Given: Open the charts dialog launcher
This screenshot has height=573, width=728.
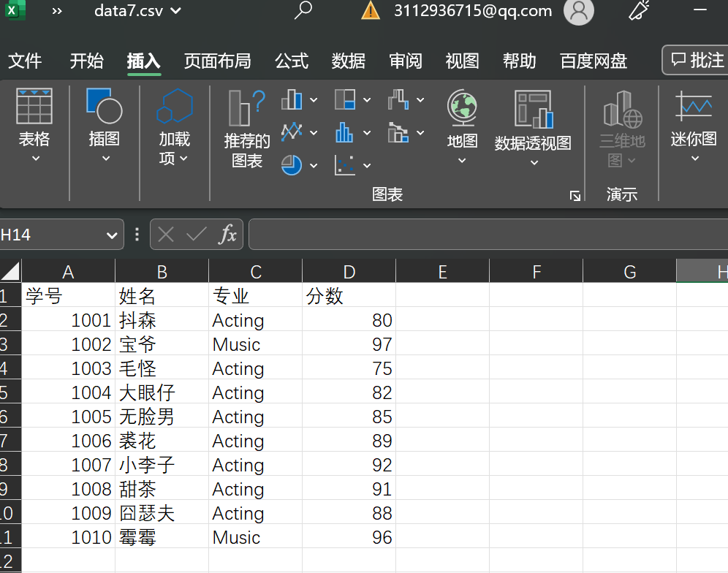Looking at the screenshot, I should [575, 196].
